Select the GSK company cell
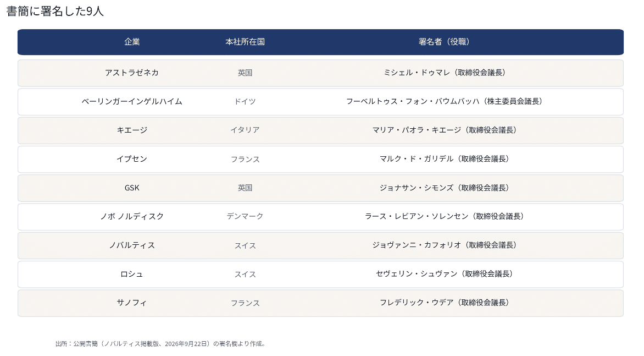The image size is (644, 356). point(132,188)
